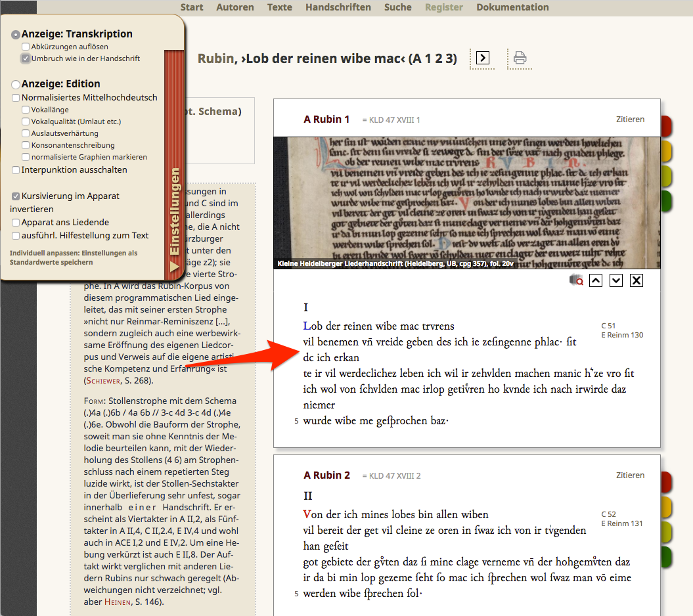693x616 pixels.
Task: Select the light green tab beside A Rubin 1
Action: (x=666, y=176)
